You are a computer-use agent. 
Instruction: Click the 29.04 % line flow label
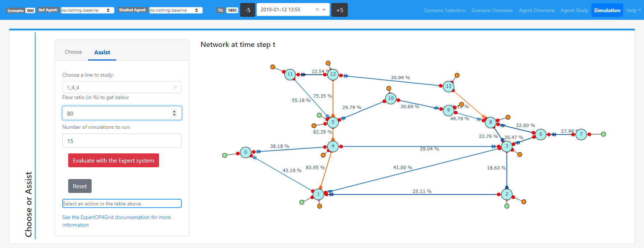[429, 149]
